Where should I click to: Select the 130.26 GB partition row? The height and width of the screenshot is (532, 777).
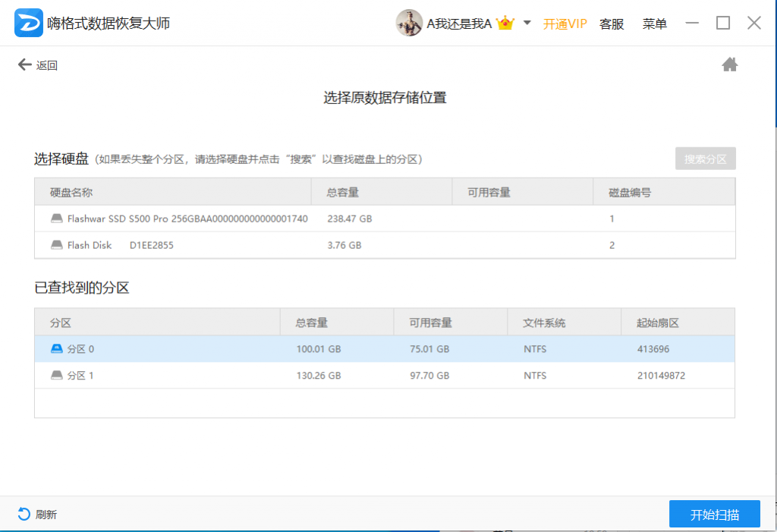pos(385,376)
